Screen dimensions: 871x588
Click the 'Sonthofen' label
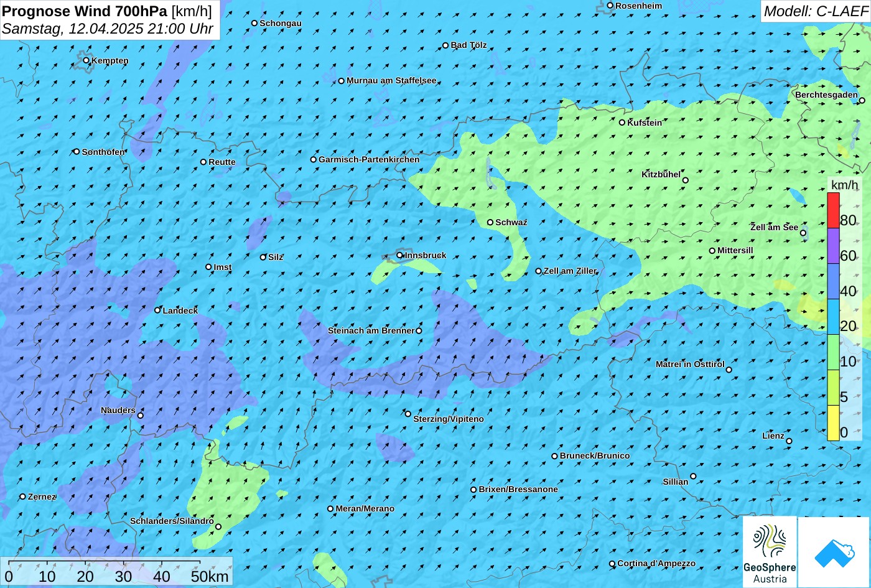click(x=103, y=152)
